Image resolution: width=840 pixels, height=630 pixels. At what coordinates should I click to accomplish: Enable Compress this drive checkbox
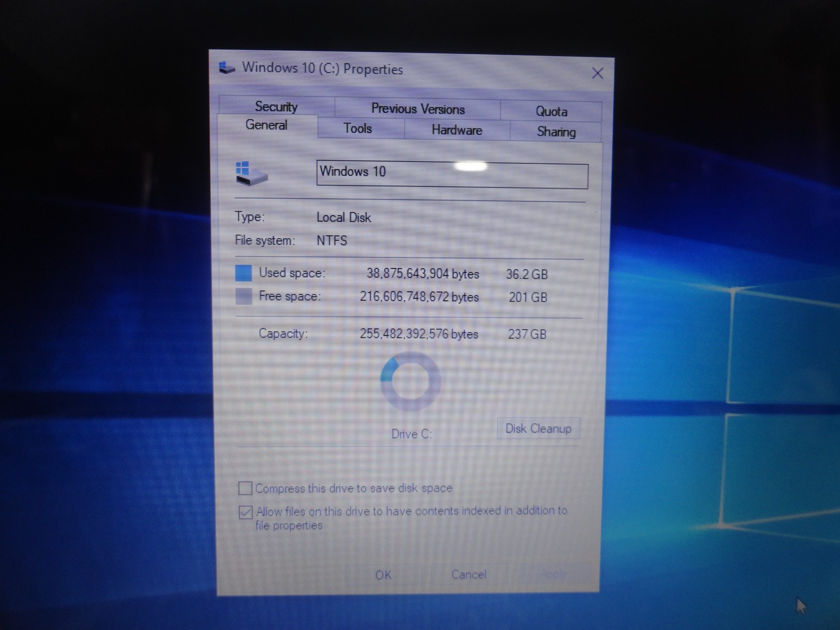(245, 488)
